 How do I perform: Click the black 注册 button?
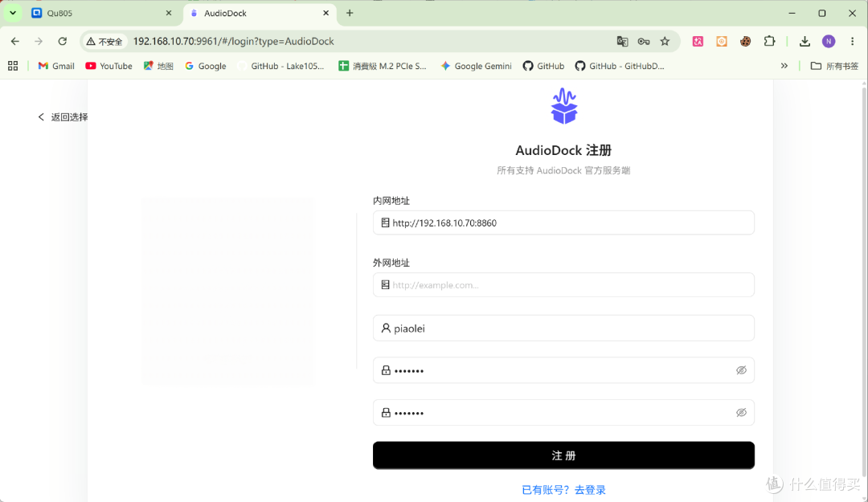563,455
